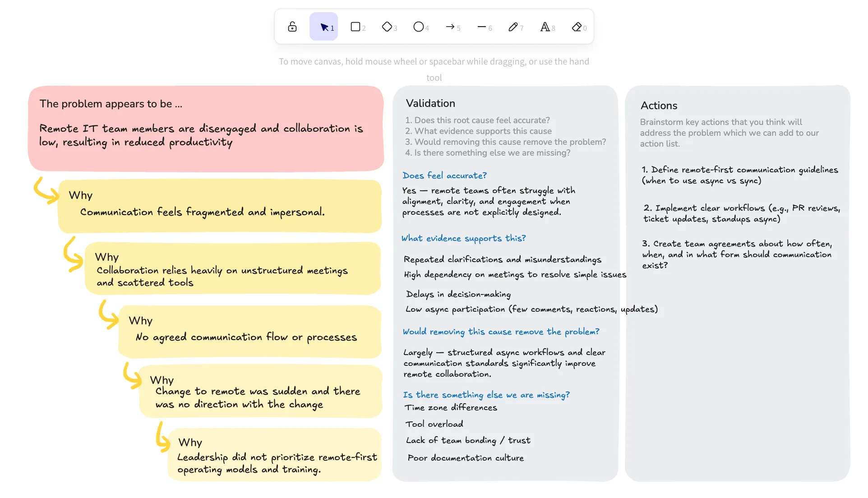
Task: Select the 'Communication feels fragmented' Why box
Action: 220,206
